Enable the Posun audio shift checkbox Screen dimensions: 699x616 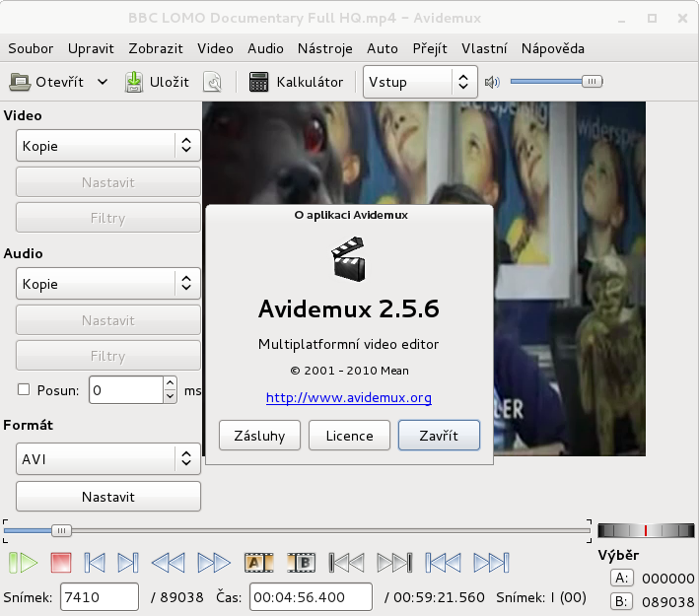click(24, 389)
